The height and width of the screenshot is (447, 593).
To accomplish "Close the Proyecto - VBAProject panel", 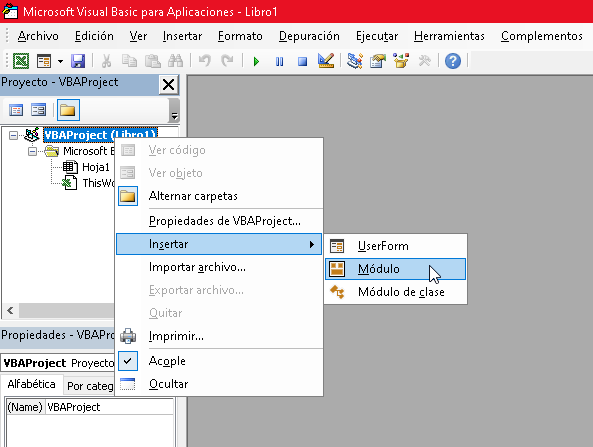I will tap(168, 84).
